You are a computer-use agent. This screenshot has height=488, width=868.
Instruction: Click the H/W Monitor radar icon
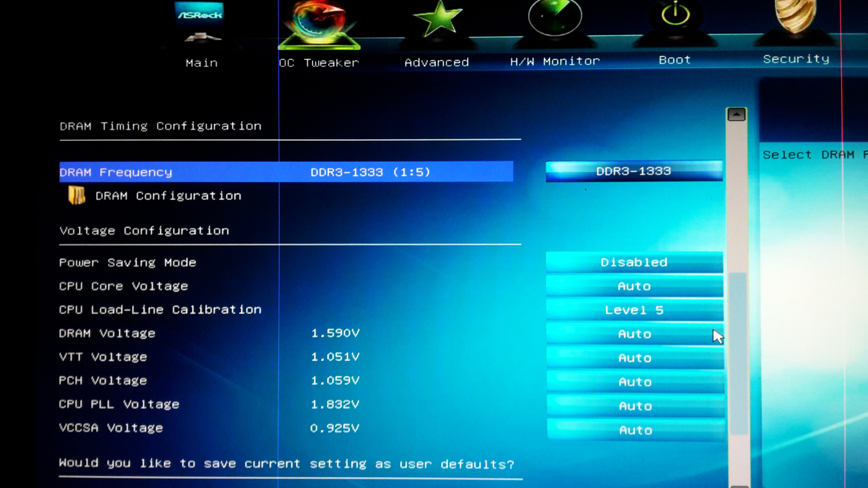(x=555, y=18)
